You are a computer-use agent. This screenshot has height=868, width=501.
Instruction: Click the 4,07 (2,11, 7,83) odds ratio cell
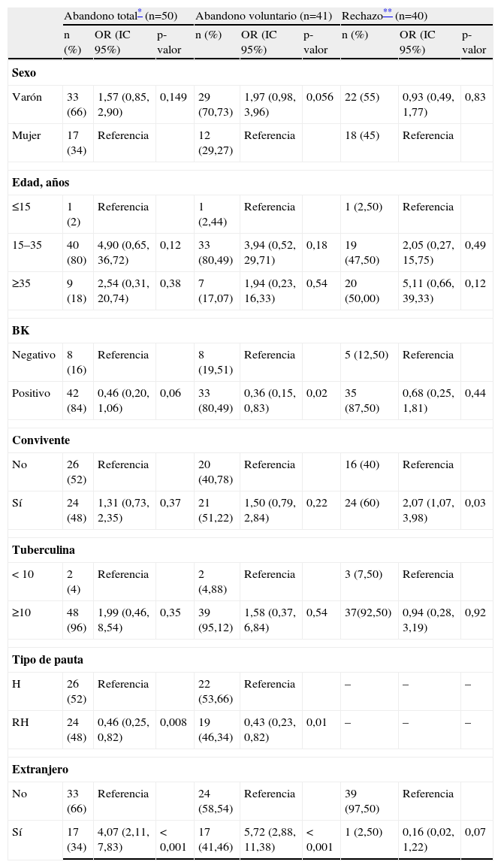click(123, 839)
